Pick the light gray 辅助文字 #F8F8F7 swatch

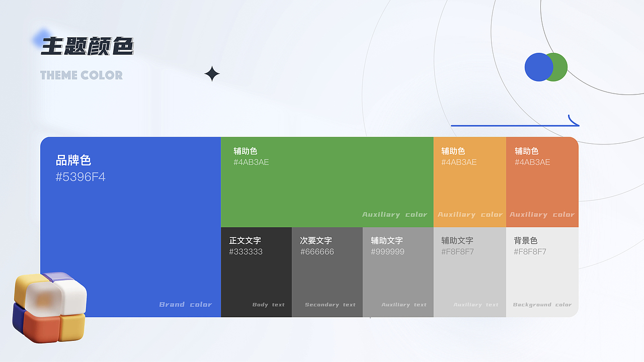(470, 272)
